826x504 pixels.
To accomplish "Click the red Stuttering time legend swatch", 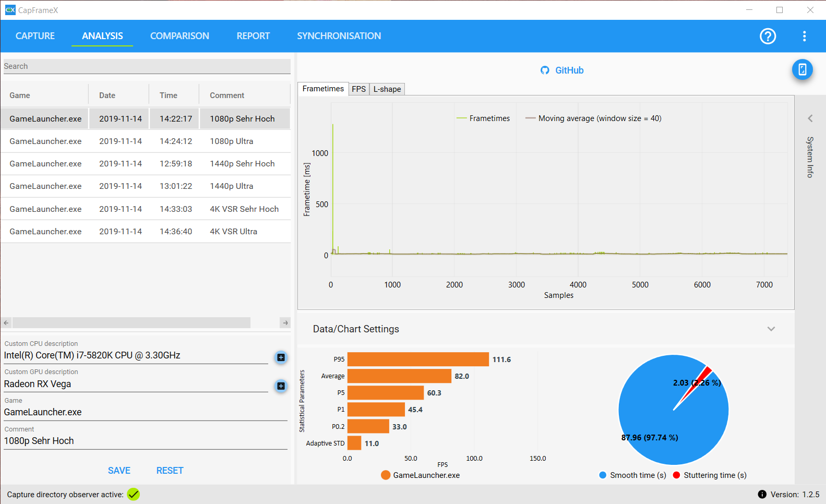I will 676,475.
